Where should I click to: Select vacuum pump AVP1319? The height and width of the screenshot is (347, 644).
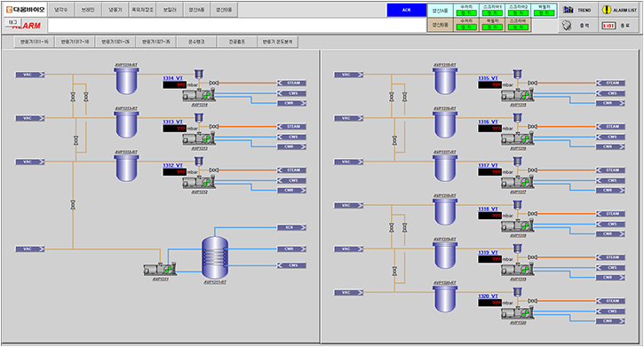517,270
